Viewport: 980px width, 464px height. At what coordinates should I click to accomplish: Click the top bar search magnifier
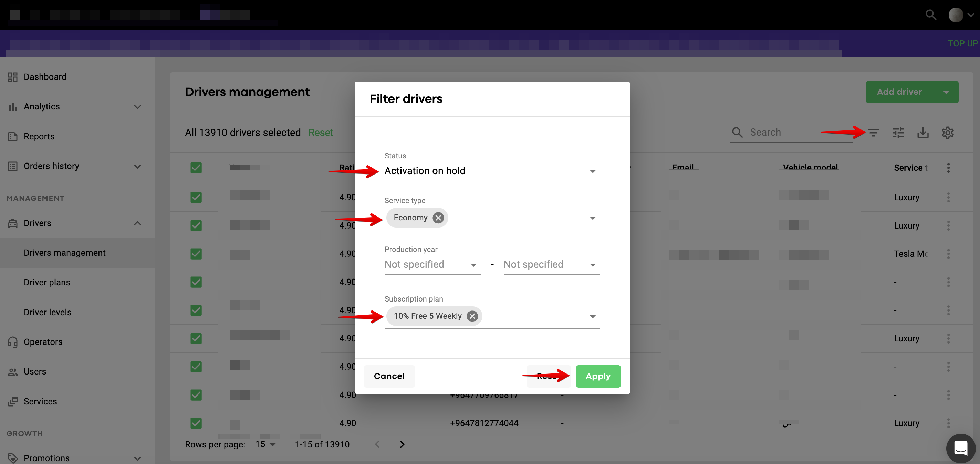pos(930,15)
